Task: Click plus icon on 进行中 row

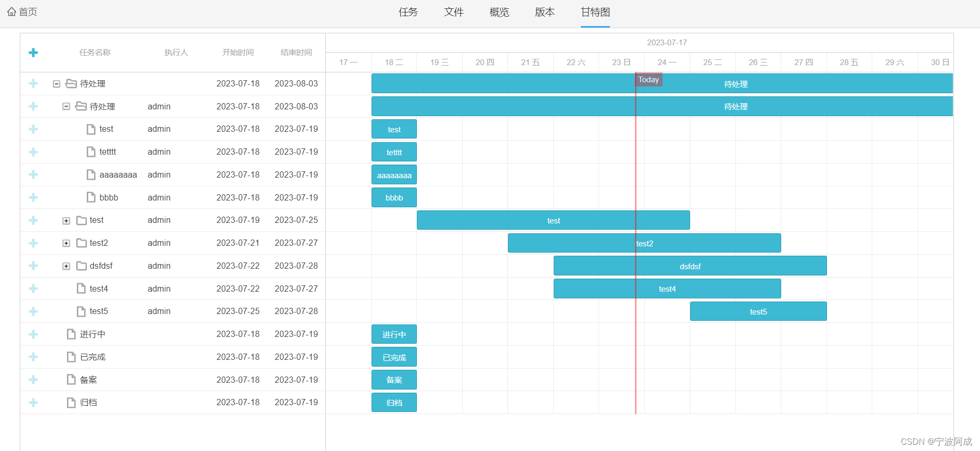Action: pos(33,334)
